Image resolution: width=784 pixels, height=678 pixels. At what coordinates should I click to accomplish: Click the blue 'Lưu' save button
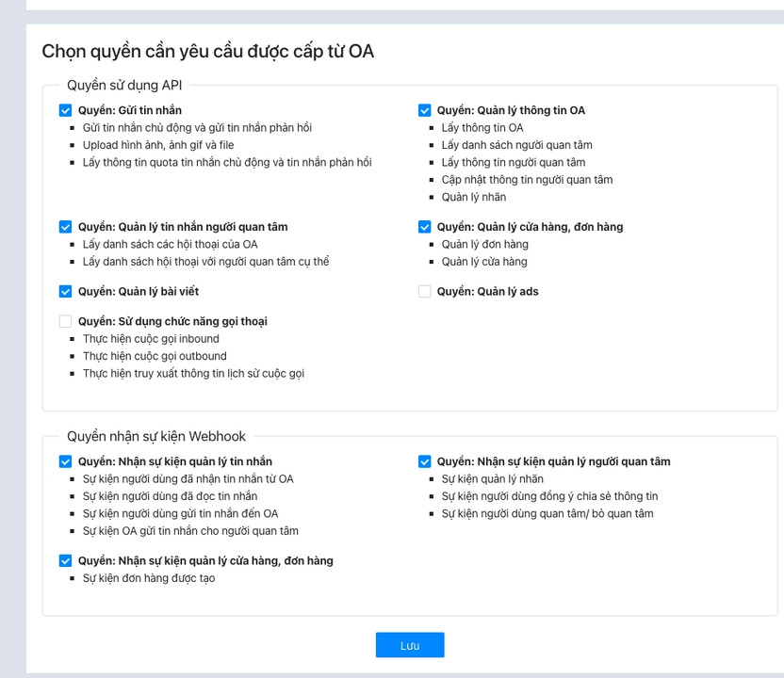[x=409, y=645]
